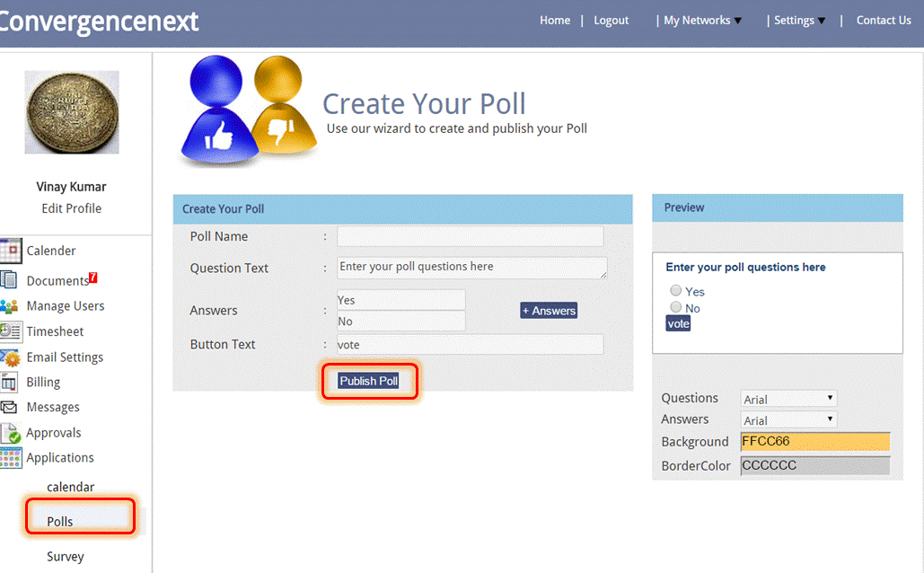
Task: Open Approvals via its checkmark icon
Action: tap(10, 433)
